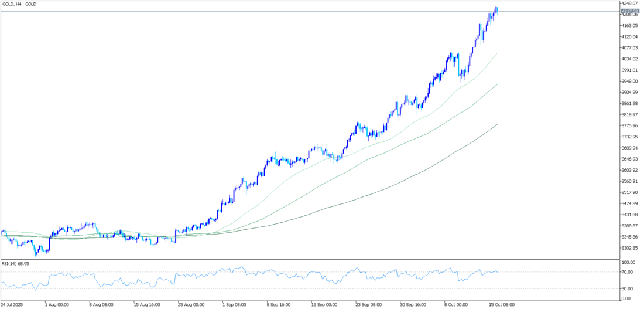
Task: Click the 3603.92 price axis label
Action: pyautogui.click(x=630, y=170)
